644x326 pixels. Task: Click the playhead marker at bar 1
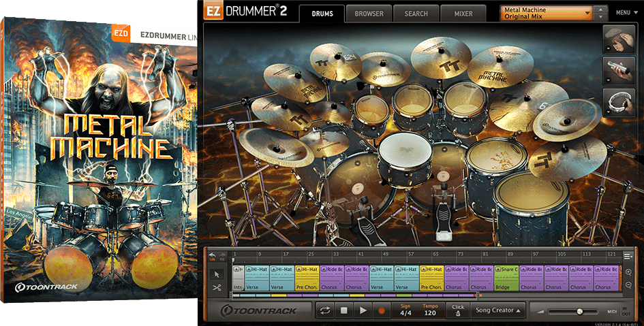233,260
